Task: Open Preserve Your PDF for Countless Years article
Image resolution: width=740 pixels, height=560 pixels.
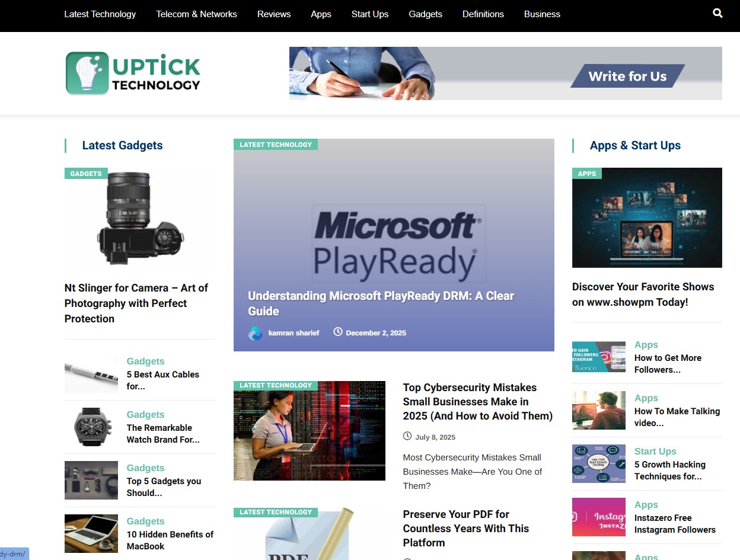Action: point(465,528)
